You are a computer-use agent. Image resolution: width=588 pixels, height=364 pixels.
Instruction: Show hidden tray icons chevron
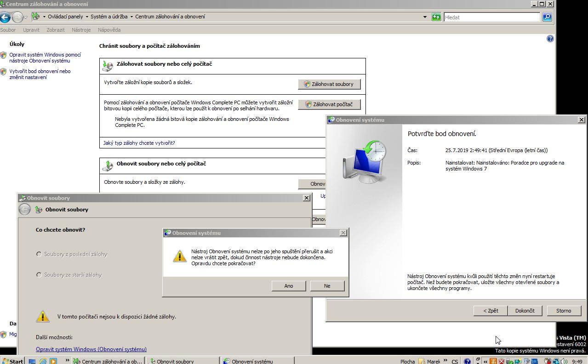tap(485, 361)
